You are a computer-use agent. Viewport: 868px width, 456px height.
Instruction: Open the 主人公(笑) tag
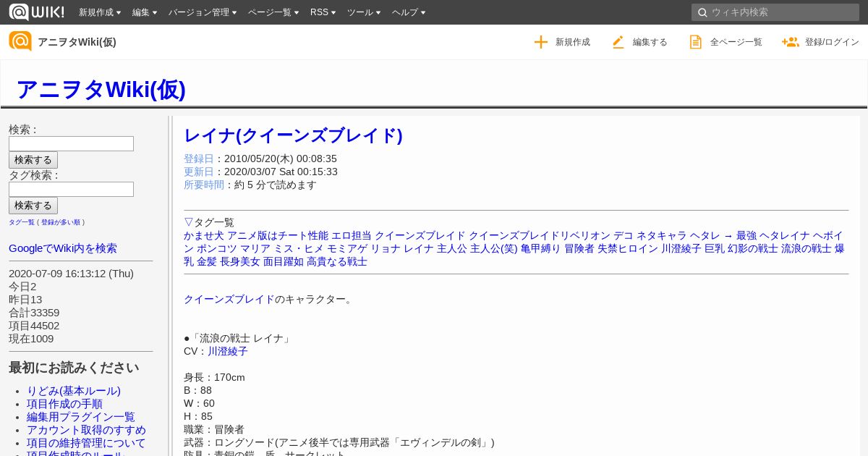coord(494,248)
